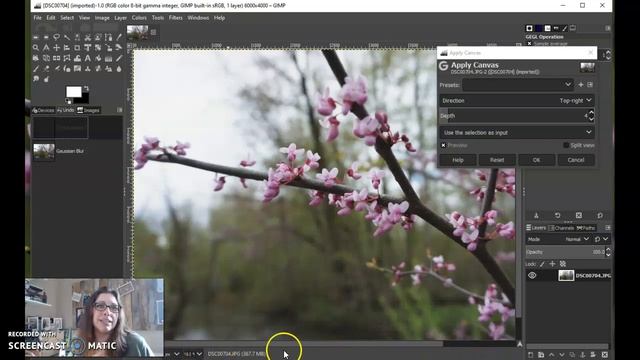The image size is (640, 360).
Task: Lower the layer with down arrow icon
Action: pos(562,355)
